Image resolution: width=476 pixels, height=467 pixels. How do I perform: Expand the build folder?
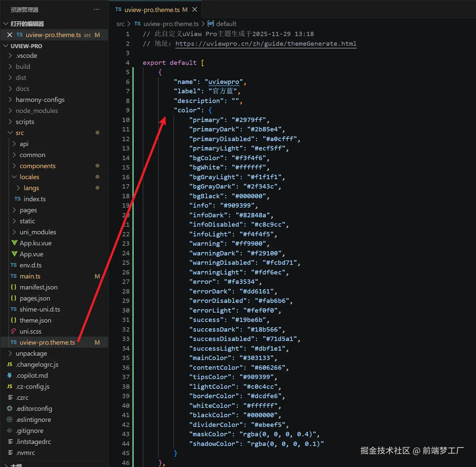pyautogui.click(x=54, y=67)
